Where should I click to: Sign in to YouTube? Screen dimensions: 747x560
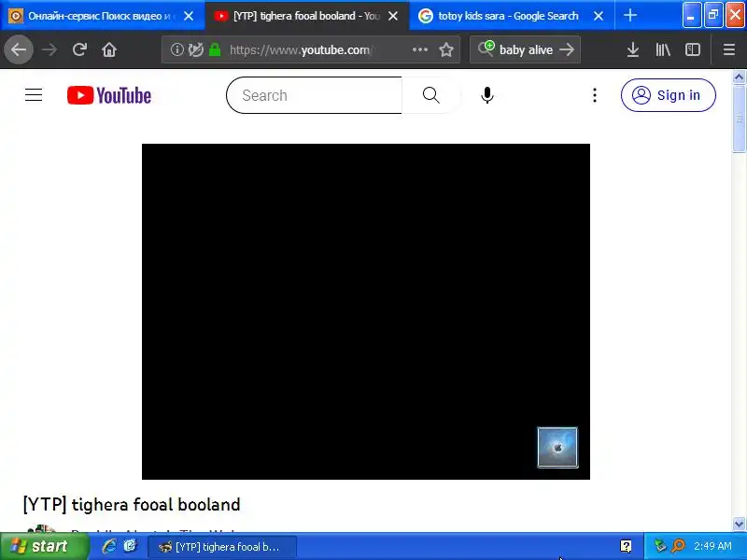pyautogui.click(x=668, y=95)
